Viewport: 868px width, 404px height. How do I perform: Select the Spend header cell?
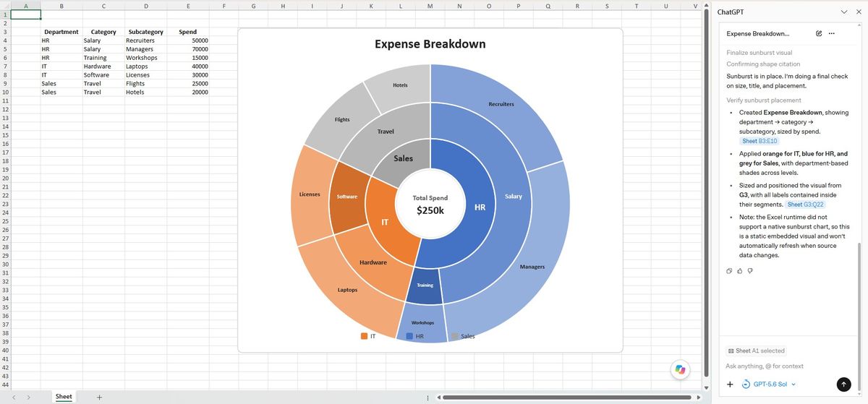[188, 32]
